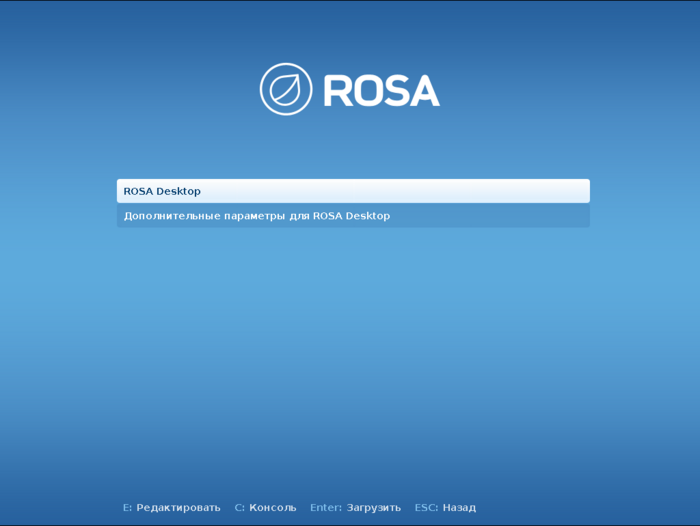Click the large ROSA wordmark
Viewport: 700px width, 526px height.
point(382,90)
